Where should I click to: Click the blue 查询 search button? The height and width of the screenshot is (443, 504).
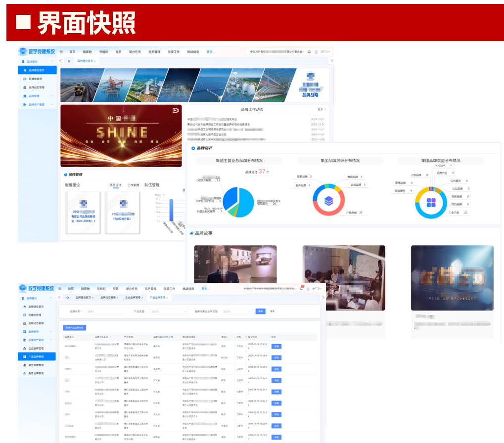[x=260, y=311]
